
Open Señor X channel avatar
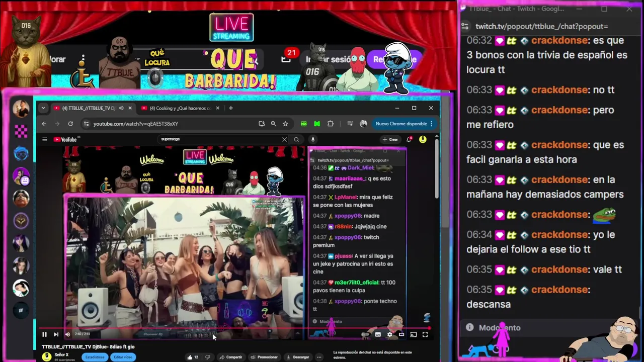click(x=47, y=357)
